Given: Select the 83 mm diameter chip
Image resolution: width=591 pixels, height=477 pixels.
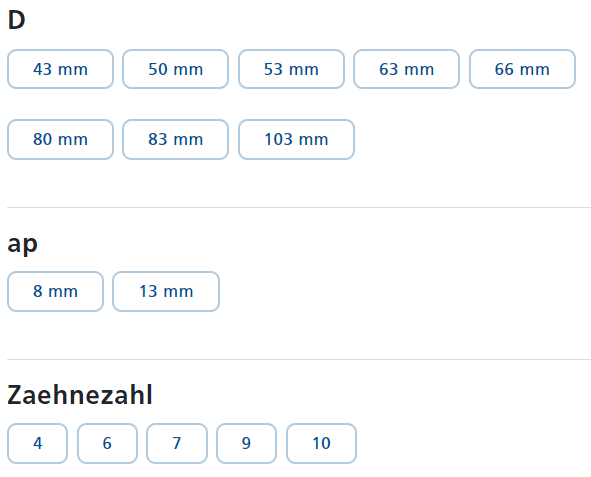Looking at the screenshot, I should (176, 139).
